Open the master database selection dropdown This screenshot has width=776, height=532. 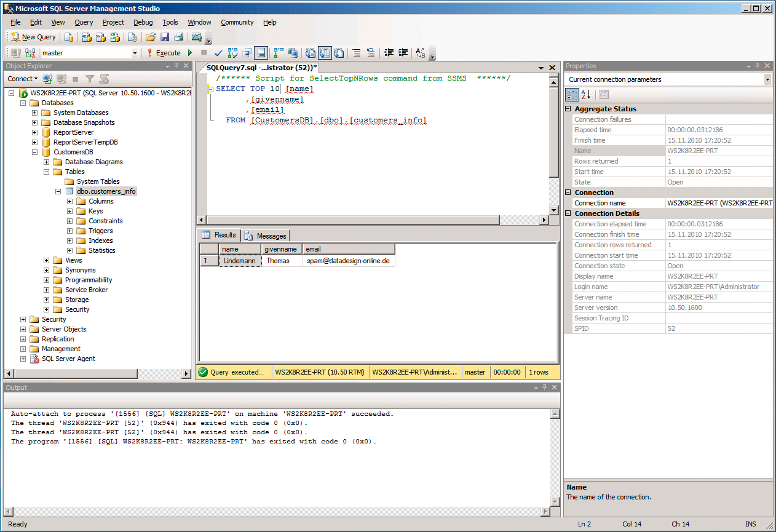136,53
